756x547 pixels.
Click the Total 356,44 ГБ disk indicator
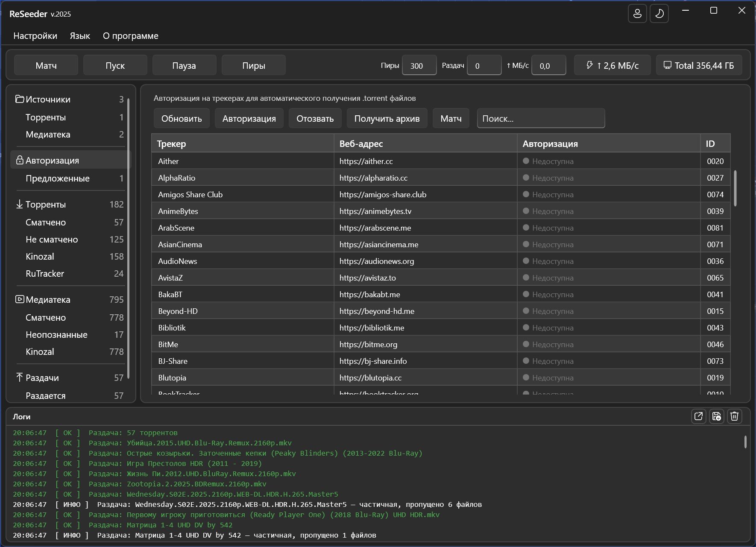[x=698, y=65]
